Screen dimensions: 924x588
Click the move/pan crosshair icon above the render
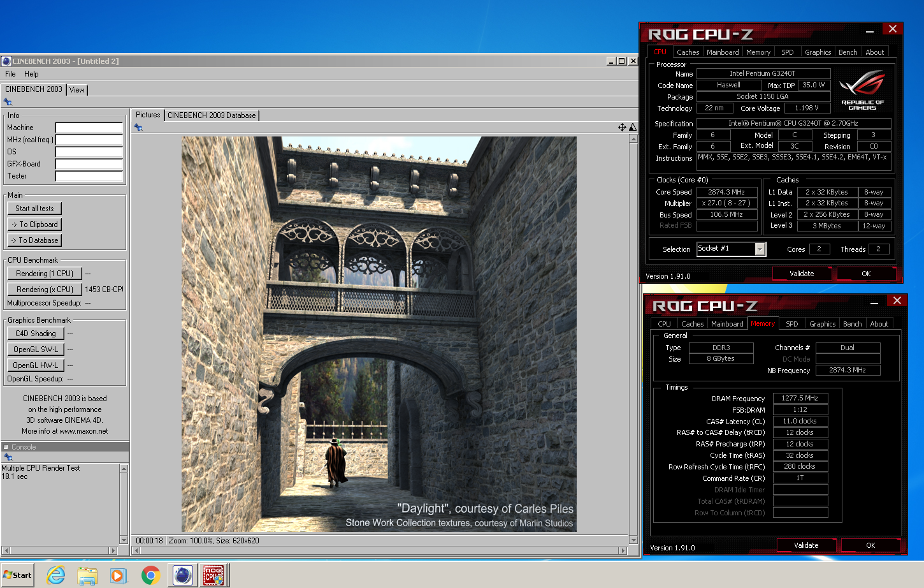pos(622,127)
